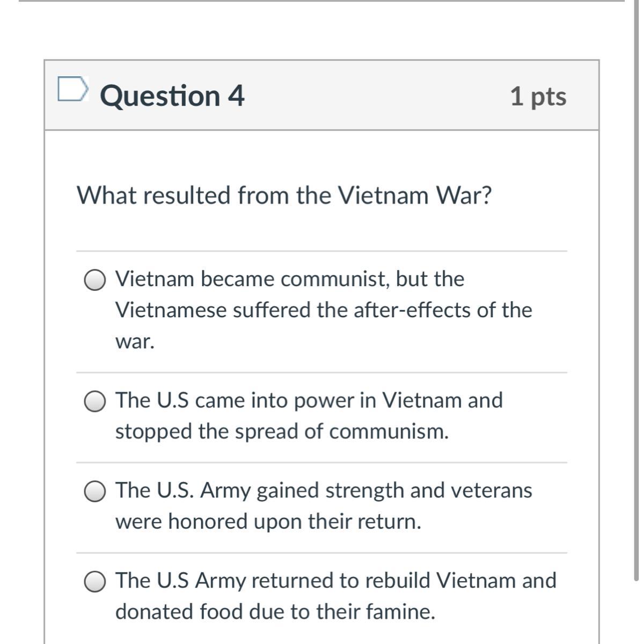Viewport: 644px width, 644px height.
Task: Click the 'donated food due to their famine.' line
Action: tap(275, 612)
